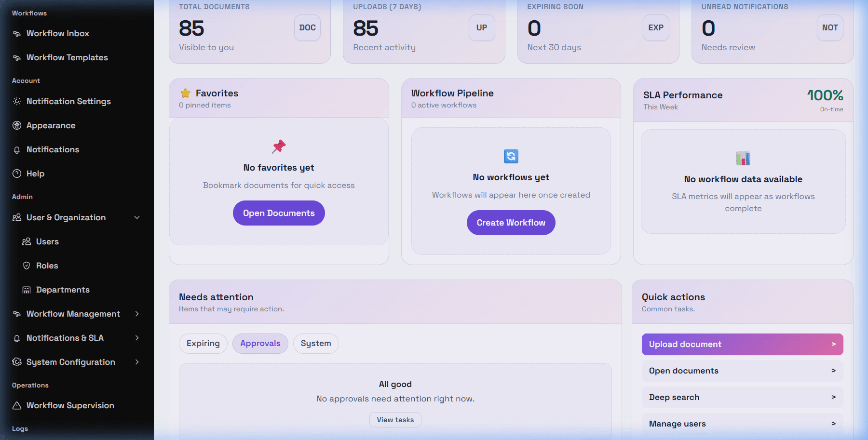868x440 pixels.
Task: Click arrow on Manage users action
Action: (x=833, y=424)
